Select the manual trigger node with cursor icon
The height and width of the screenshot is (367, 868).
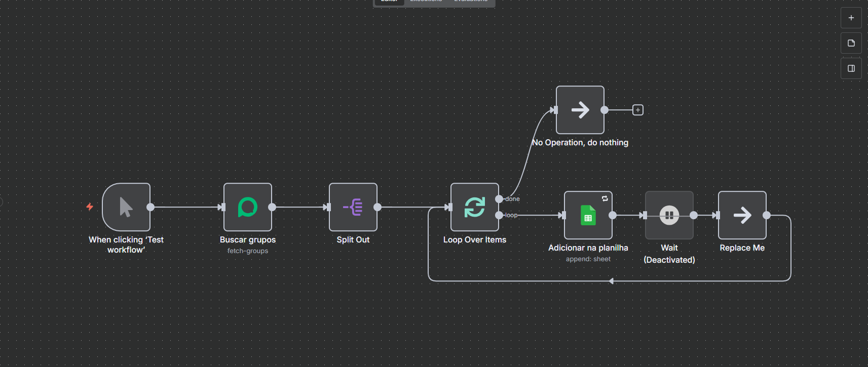click(x=126, y=207)
